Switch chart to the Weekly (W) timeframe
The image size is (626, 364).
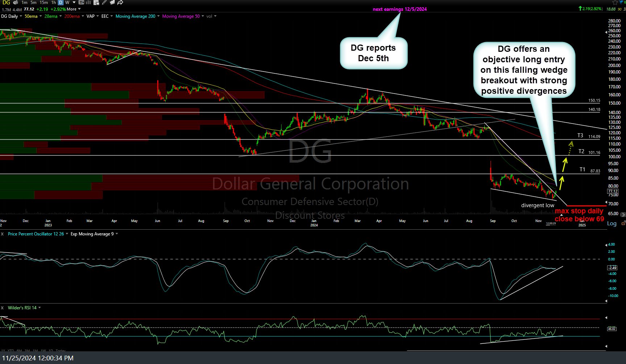(x=67, y=3)
